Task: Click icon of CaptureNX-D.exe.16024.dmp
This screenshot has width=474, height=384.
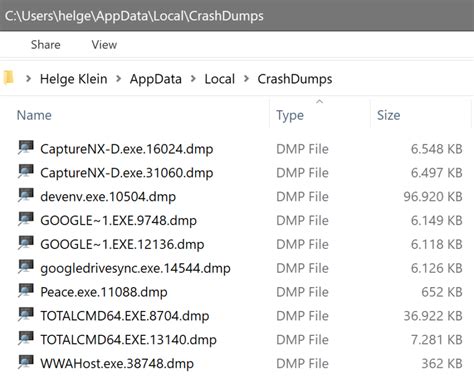Action: 26,148
